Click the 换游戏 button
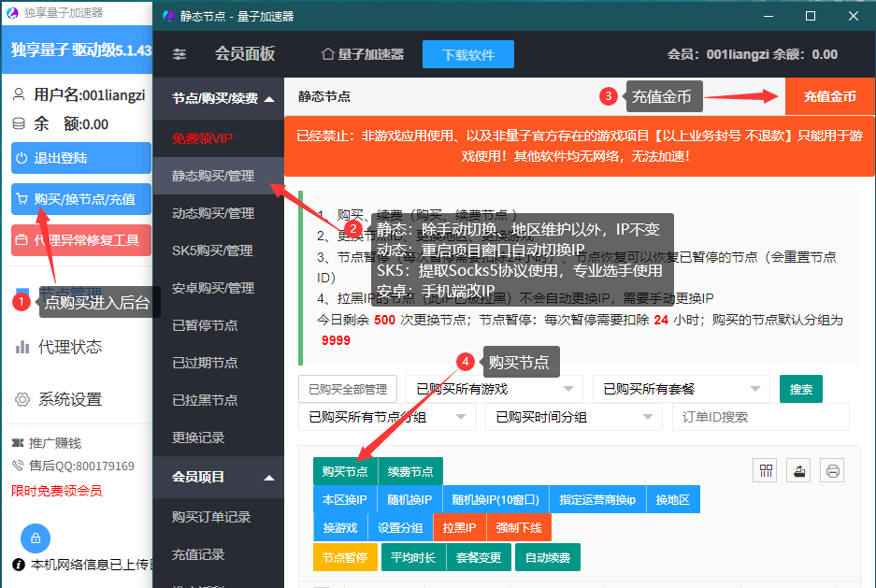Screen dimensions: 876x588 pos(340,527)
